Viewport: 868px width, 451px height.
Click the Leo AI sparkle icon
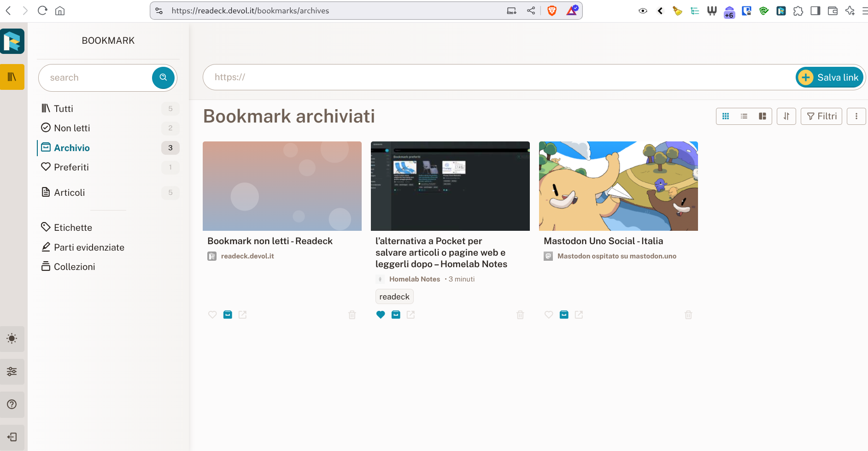tap(850, 11)
